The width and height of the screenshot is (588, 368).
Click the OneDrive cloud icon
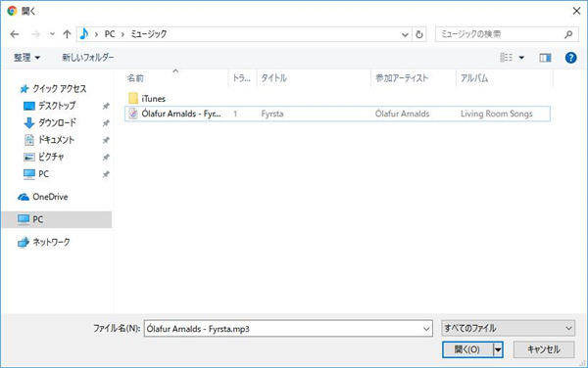(24, 197)
